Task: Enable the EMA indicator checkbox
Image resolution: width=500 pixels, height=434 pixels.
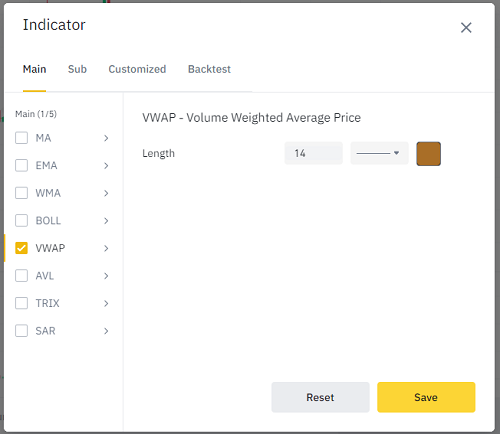Action: pos(21,165)
